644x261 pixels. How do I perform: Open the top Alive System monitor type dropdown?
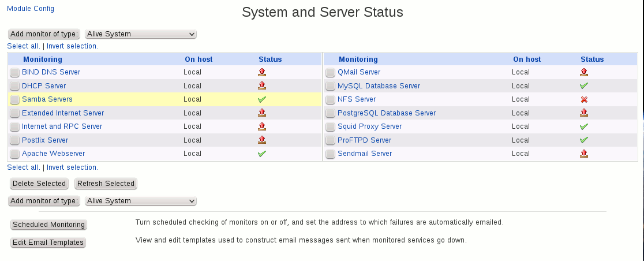[x=140, y=34]
